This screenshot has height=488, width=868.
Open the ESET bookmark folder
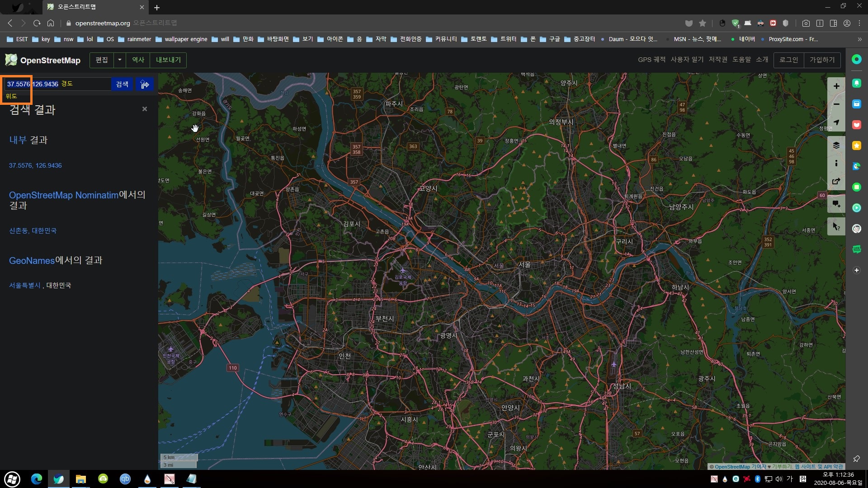(x=17, y=39)
